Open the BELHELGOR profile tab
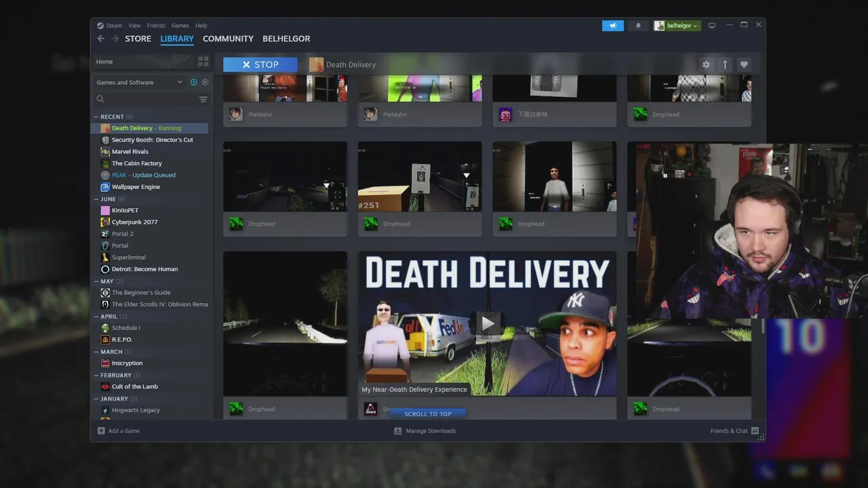 pyautogui.click(x=286, y=39)
